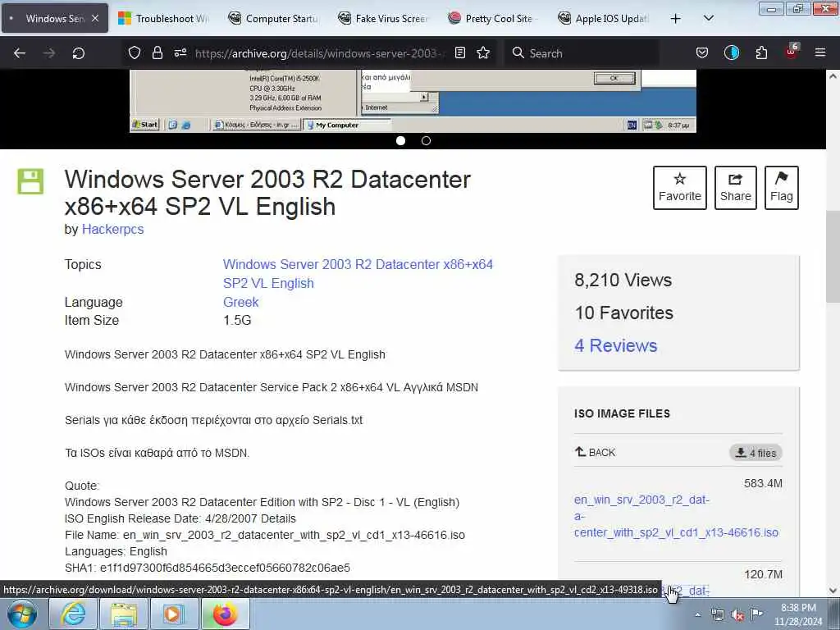Show hidden tray icons arrow
The width and height of the screenshot is (840, 630).
point(697,614)
